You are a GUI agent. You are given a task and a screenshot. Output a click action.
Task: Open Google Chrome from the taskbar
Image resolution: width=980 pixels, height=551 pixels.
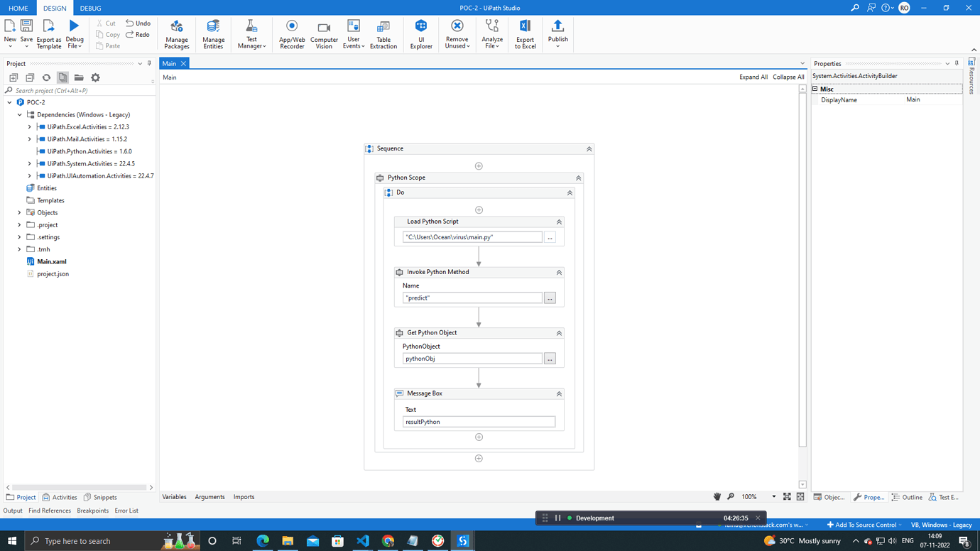(388, 541)
